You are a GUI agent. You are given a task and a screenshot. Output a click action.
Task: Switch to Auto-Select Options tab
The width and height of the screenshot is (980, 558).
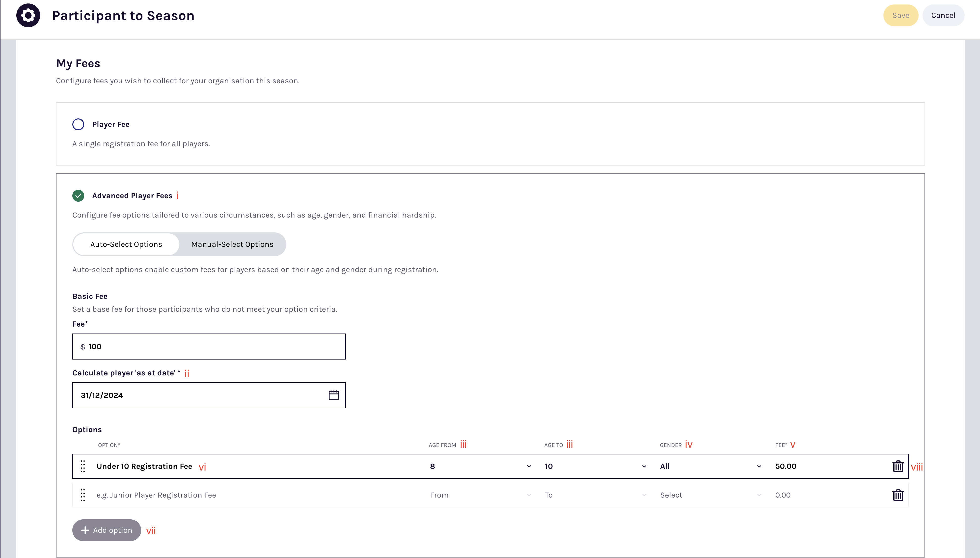[126, 245]
